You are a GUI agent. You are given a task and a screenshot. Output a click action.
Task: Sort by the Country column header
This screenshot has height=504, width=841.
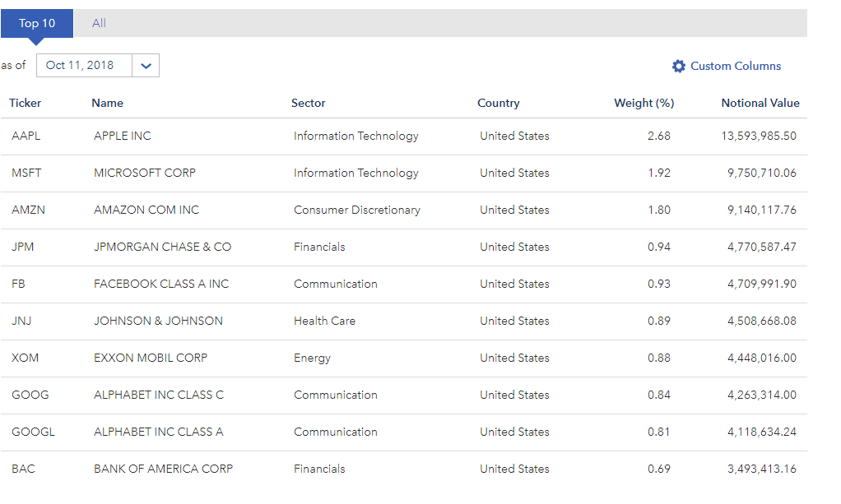tap(499, 104)
